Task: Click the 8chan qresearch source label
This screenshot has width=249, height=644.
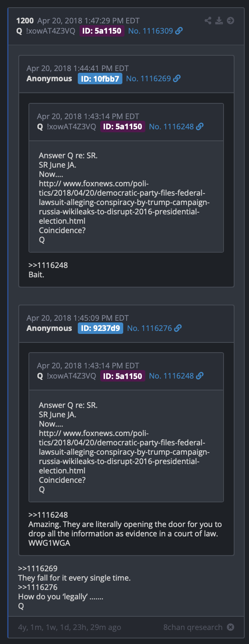Action: [x=193, y=627]
